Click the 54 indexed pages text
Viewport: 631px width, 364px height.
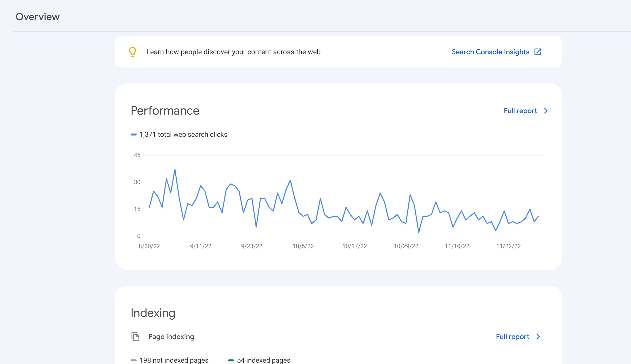point(264,360)
